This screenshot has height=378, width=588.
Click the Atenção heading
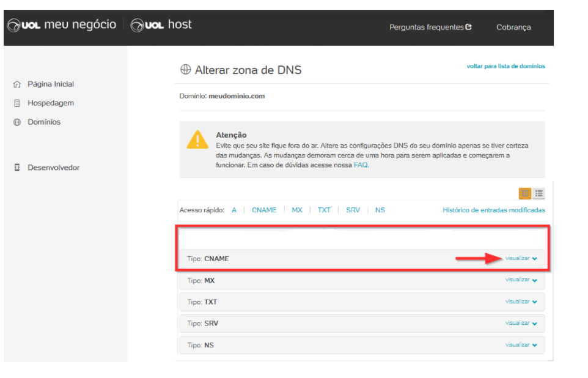click(x=231, y=135)
